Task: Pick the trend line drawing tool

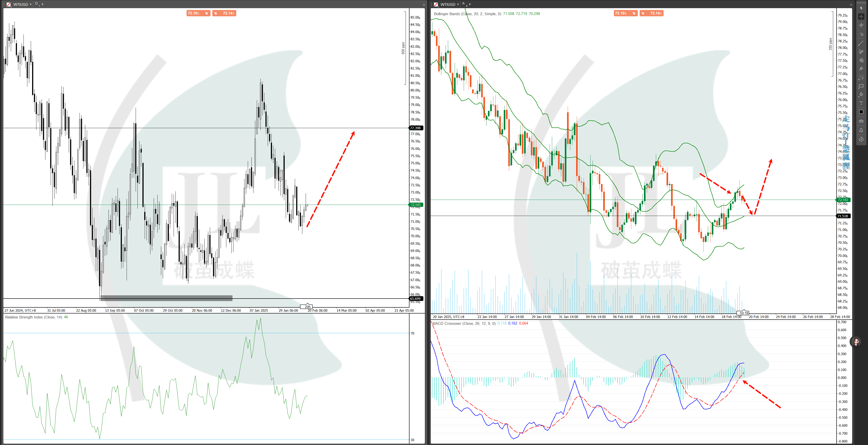Action: point(861,43)
